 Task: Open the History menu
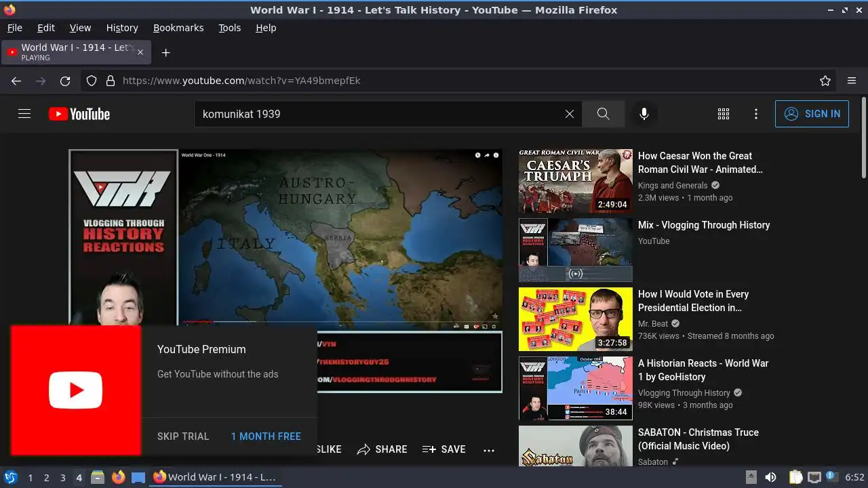tap(122, 28)
